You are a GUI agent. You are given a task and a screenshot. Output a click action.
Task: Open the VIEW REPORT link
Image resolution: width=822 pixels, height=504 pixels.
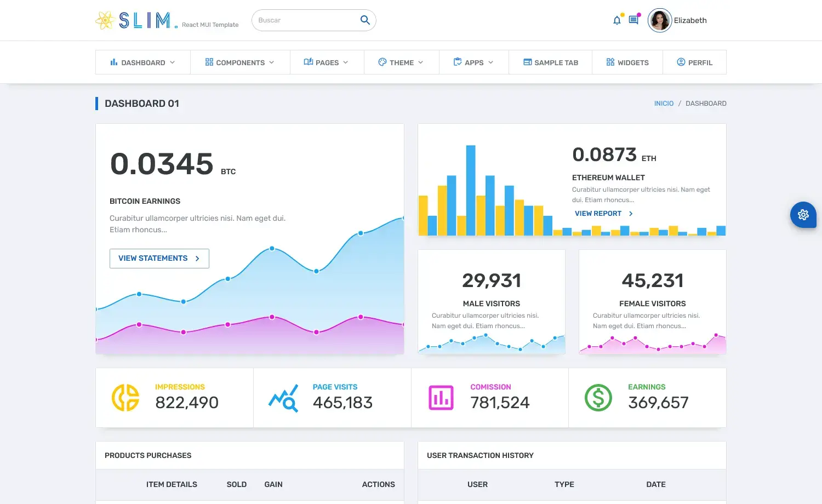coord(598,213)
